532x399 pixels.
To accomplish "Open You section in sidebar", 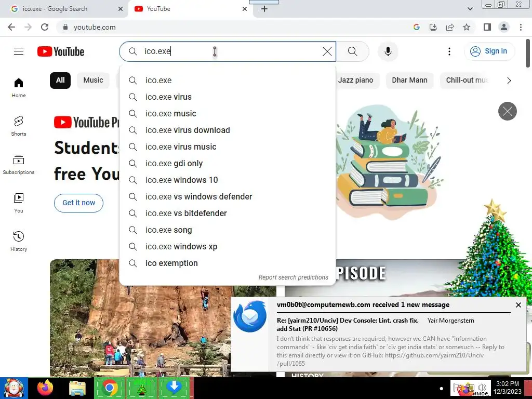I will 19,203.
